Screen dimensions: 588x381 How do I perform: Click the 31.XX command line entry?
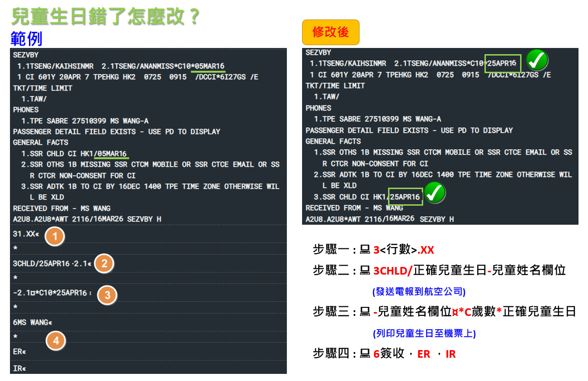[x=26, y=234]
